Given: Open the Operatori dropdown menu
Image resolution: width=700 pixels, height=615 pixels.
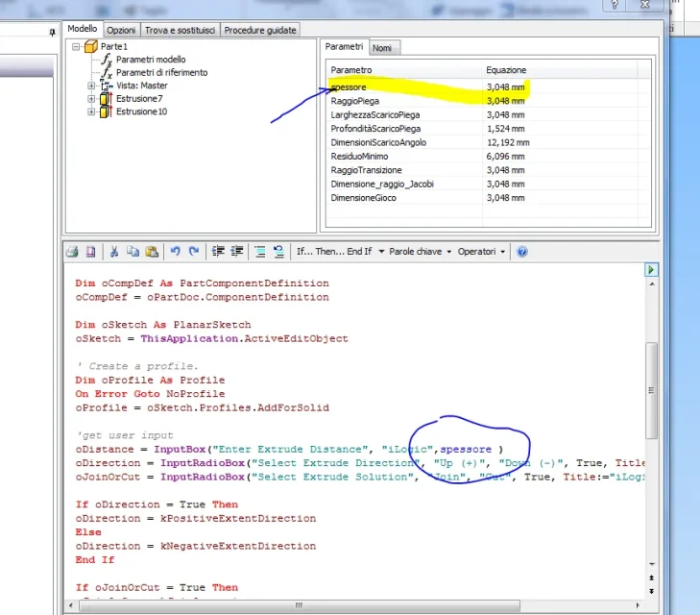Looking at the screenshot, I should pyautogui.click(x=481, y=252).
